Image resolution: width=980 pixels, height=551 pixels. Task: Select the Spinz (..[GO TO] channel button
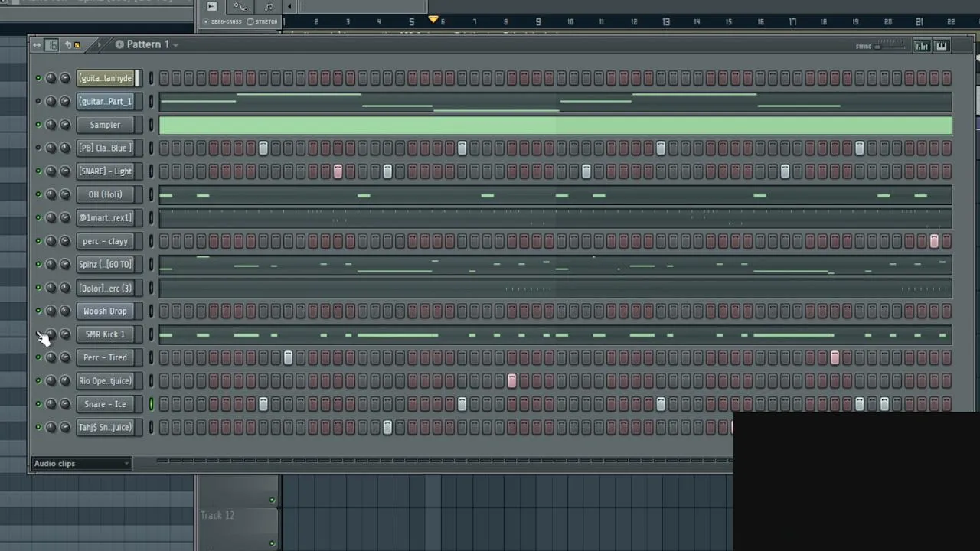tap(106, 265)
